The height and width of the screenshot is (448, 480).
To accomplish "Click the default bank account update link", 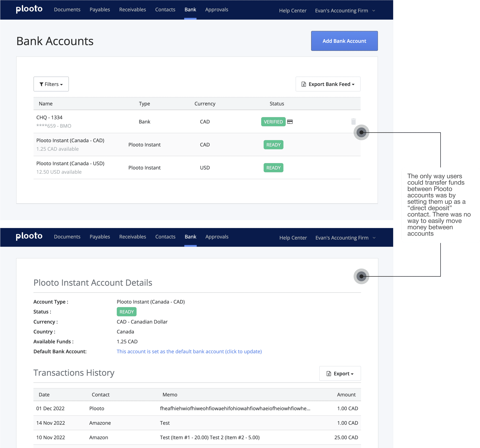I will 189,351.
